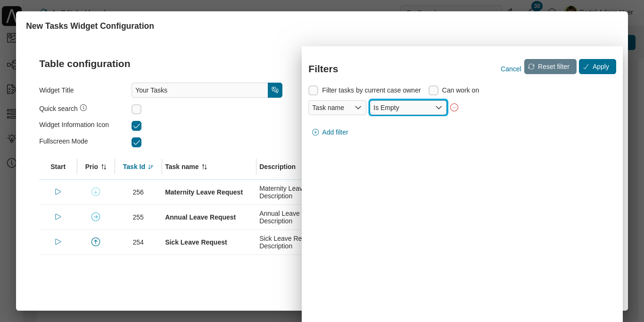Screen dimensions: 644x322
Task: Select the processes icon in the sidebar
Action: pyautogui.click(x=12, y=65)
